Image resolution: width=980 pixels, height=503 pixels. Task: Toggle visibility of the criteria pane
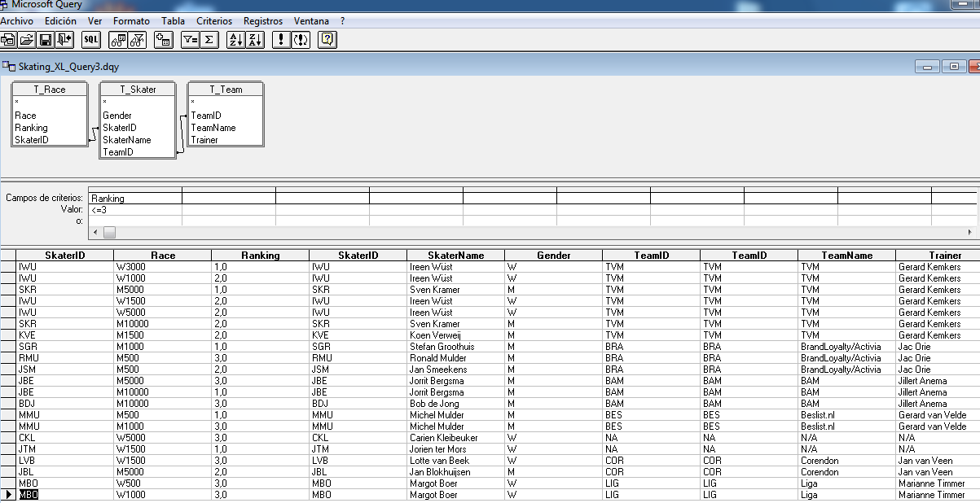[138, 39]
